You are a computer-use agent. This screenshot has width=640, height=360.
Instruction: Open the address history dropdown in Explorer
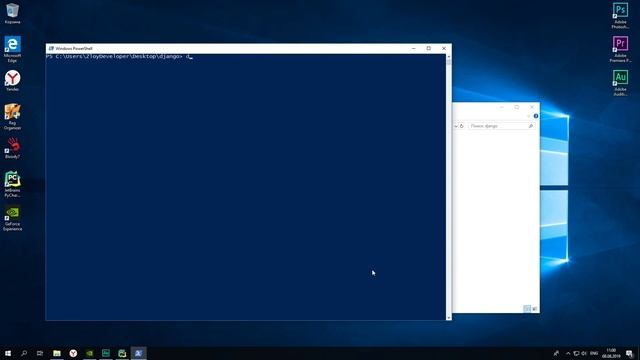(x=456, y=126)
